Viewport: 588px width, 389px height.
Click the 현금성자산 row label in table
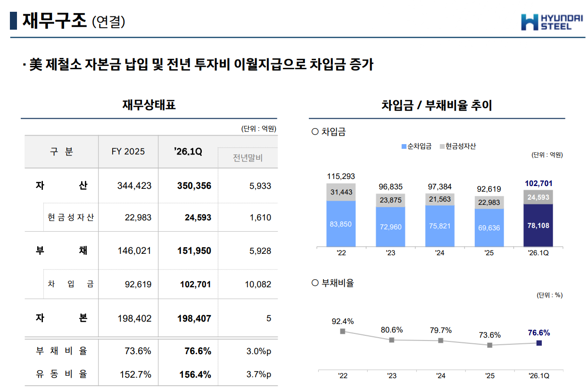71,218
